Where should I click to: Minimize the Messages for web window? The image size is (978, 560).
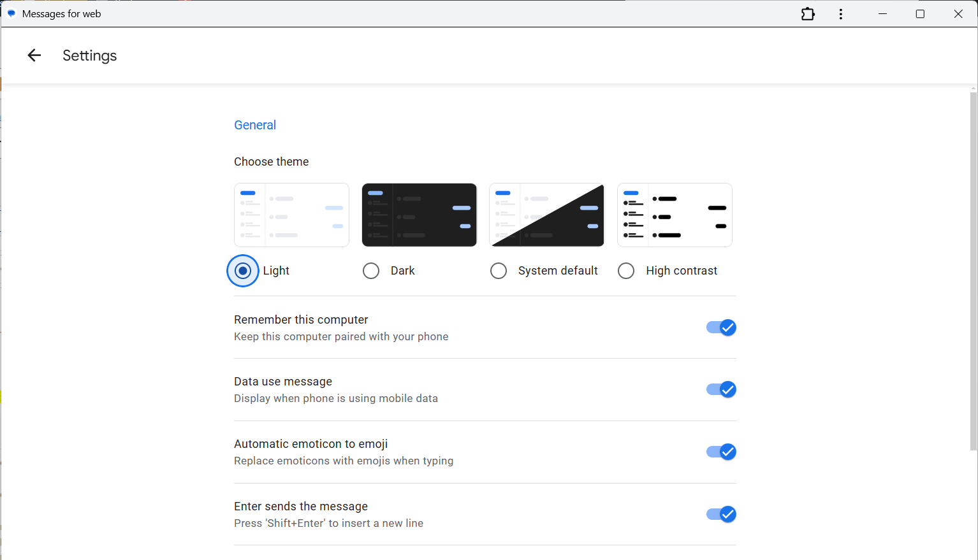point(882,14)
